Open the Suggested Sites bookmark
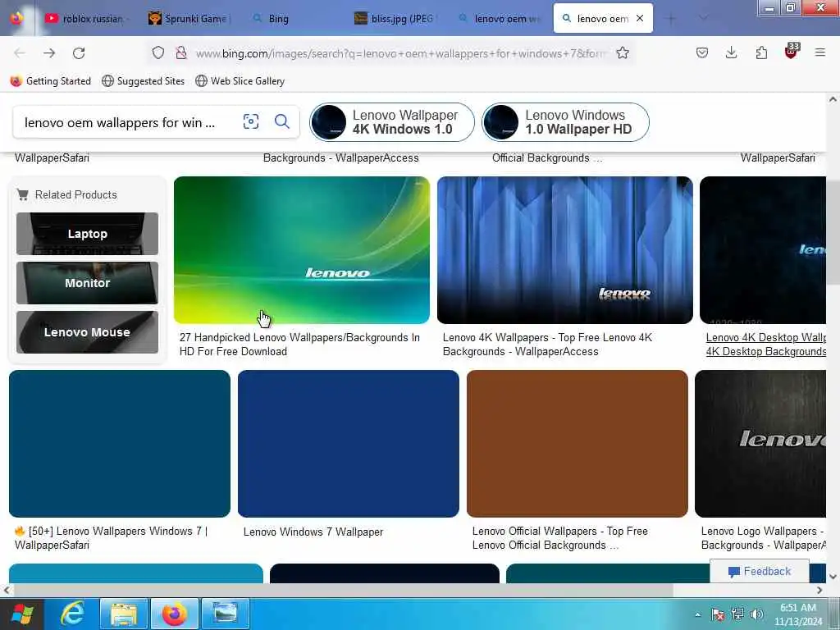The width and height of the screenshot is (840, 630). (143, 81)
